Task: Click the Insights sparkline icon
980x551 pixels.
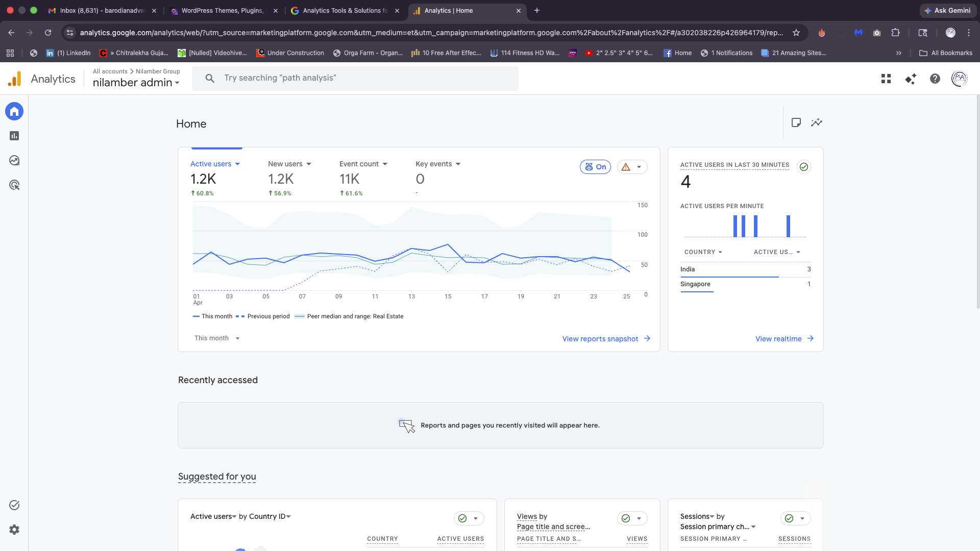Action: pos(817,122)
